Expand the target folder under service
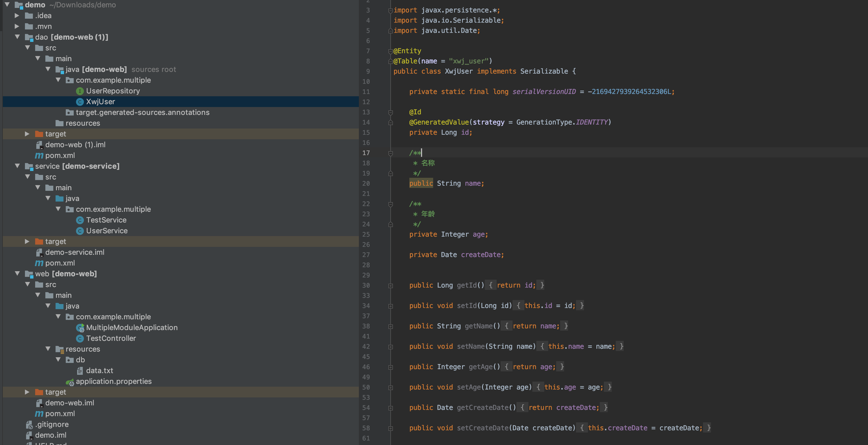868x445 pixels. (x=27, y=241)
